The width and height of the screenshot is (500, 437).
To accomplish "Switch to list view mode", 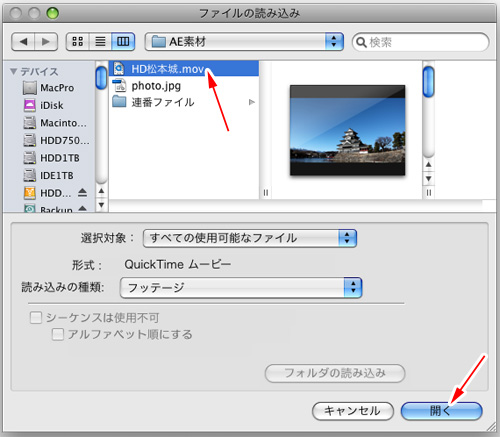I will coord(100,42).
